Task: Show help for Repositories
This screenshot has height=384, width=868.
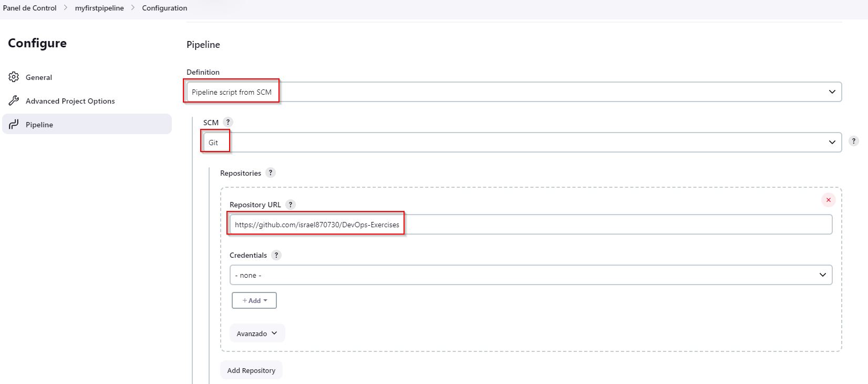Action: pos(271,173)
